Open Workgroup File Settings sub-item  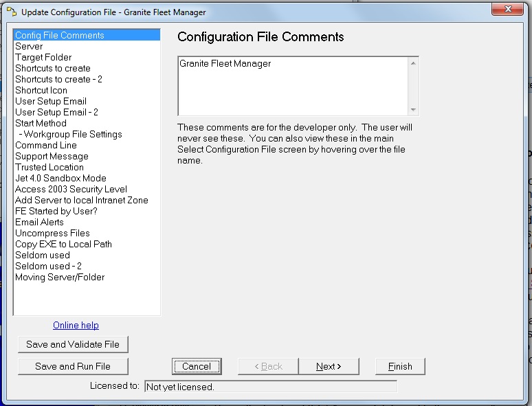click(x=87, y=134)
